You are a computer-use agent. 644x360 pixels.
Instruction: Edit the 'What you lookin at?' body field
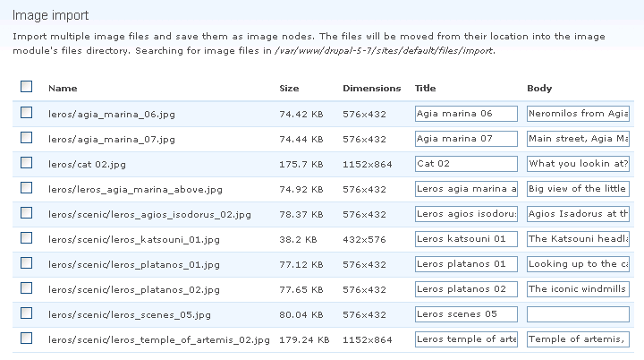click(579, 164)
